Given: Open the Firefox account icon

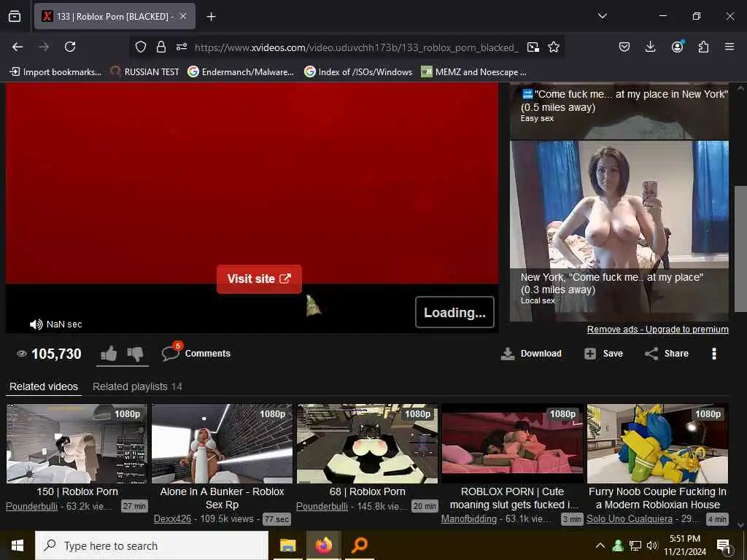Looking at the screenshot, I should click(677, 46).
